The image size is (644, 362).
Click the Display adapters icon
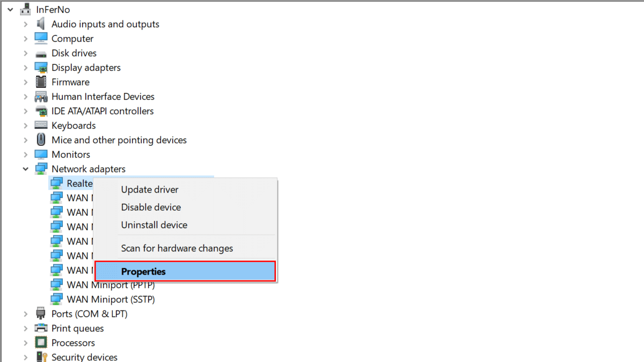(x=41, y=68)
